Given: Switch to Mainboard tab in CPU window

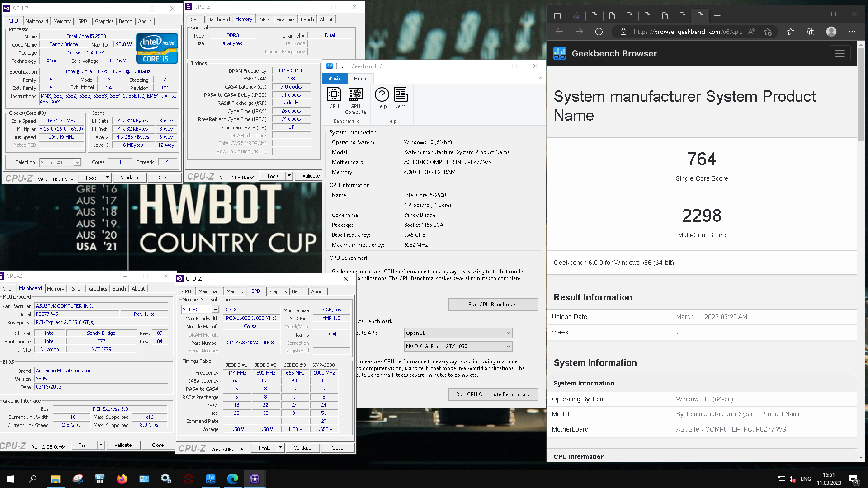Looking at the screenshot, I should [37, 21].
